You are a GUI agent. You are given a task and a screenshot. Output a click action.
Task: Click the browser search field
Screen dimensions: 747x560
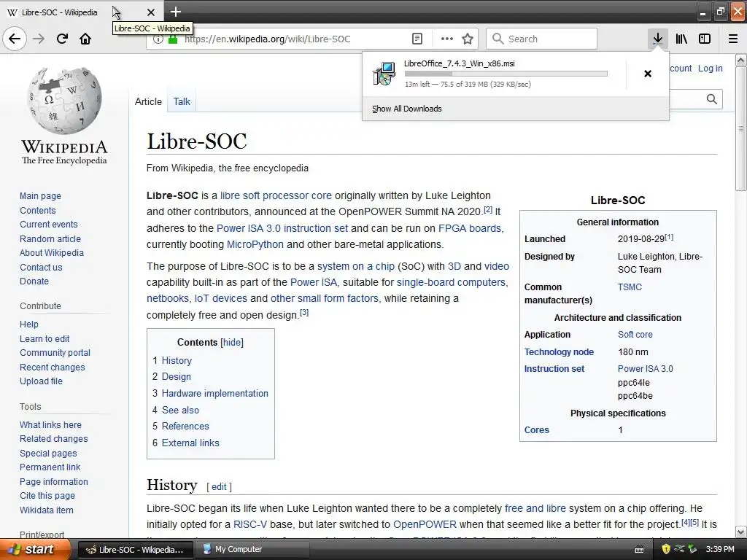[x=541, y=39]
